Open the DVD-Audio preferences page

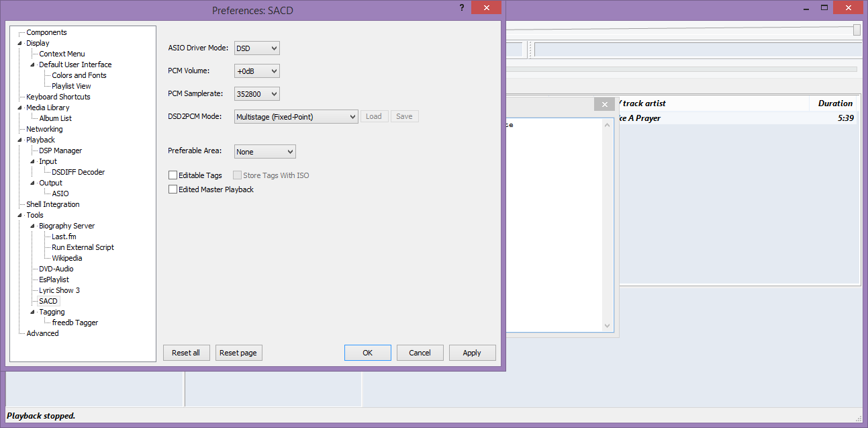[x=56, y=269]
